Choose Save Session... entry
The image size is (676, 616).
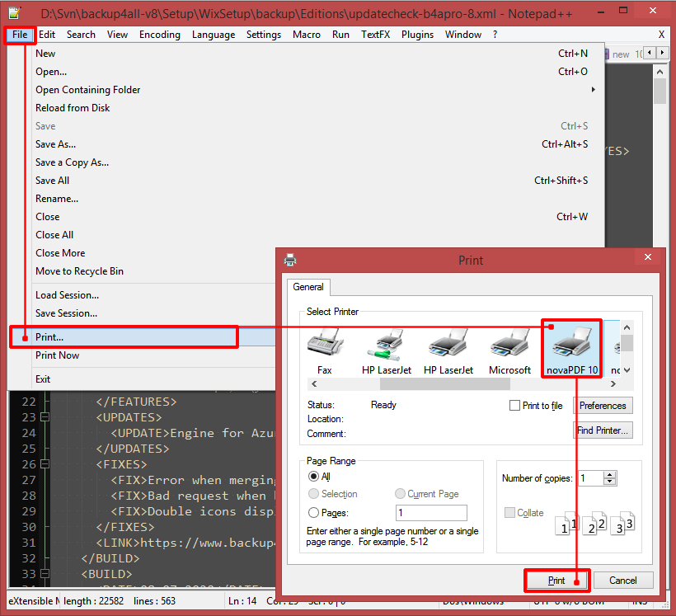pos(143,313)
